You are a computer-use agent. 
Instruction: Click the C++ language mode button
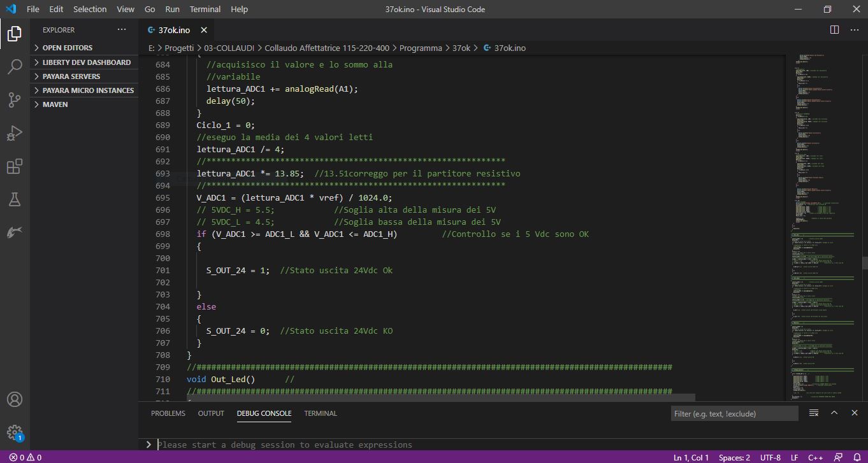pyautogui.click(x=815, y=457)
